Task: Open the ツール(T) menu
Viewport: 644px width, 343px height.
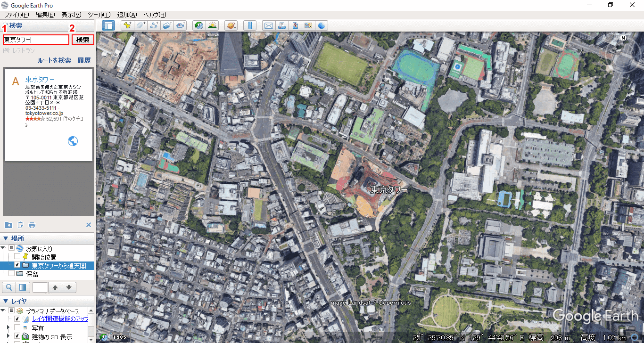Action: pyautogui.click(x=99, y=15)
